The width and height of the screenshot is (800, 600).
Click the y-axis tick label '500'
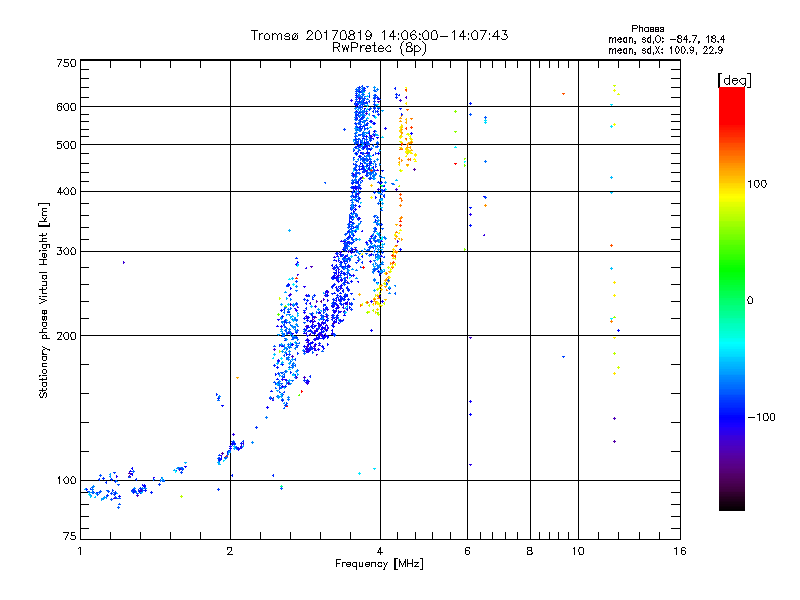pos(66,145)
